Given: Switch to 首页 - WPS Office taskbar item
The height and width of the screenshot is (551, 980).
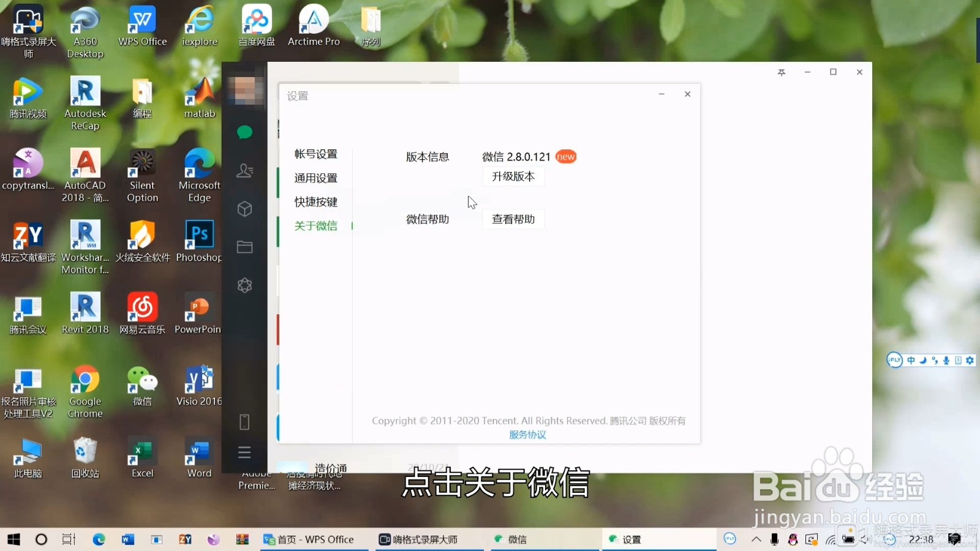Looking at the screenshot, I should click(314, 539).
